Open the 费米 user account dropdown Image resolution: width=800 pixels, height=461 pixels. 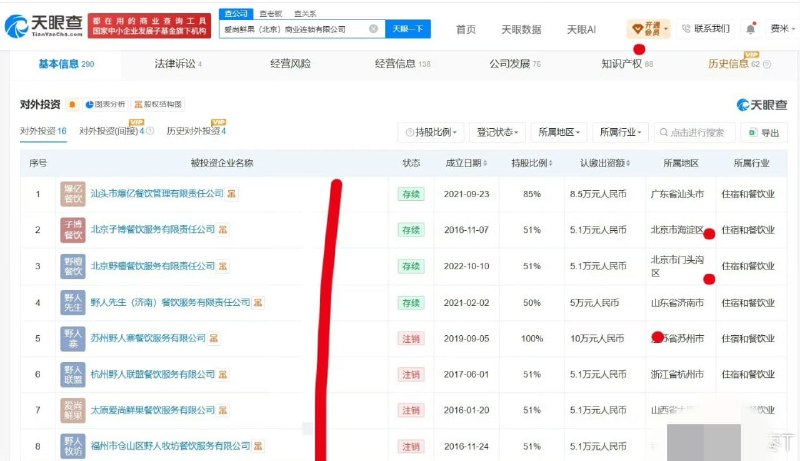[x=782, y=29]
